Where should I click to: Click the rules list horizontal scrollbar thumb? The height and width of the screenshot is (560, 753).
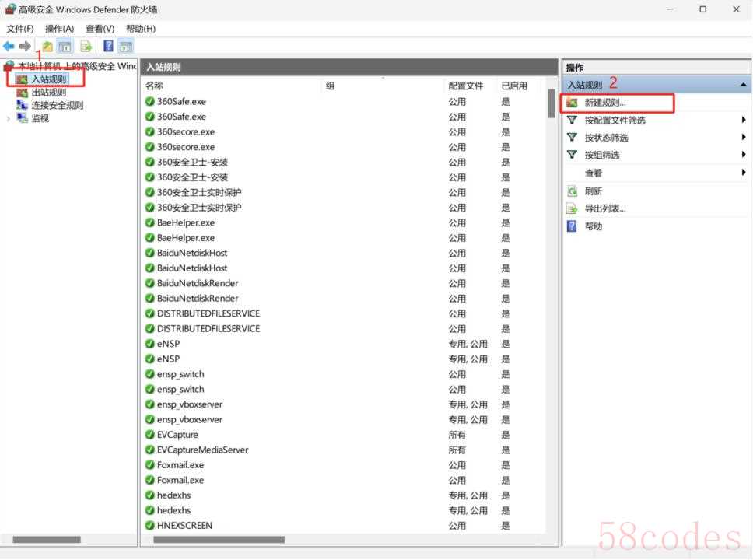[x=219, y=540]
